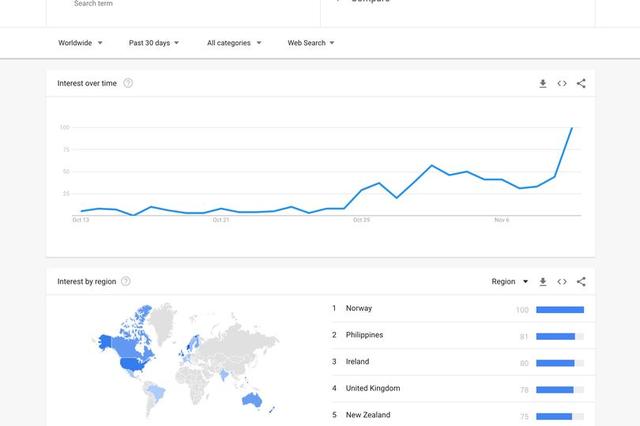Open help for Interest by region
640x426 pixels.
(126, 282)
